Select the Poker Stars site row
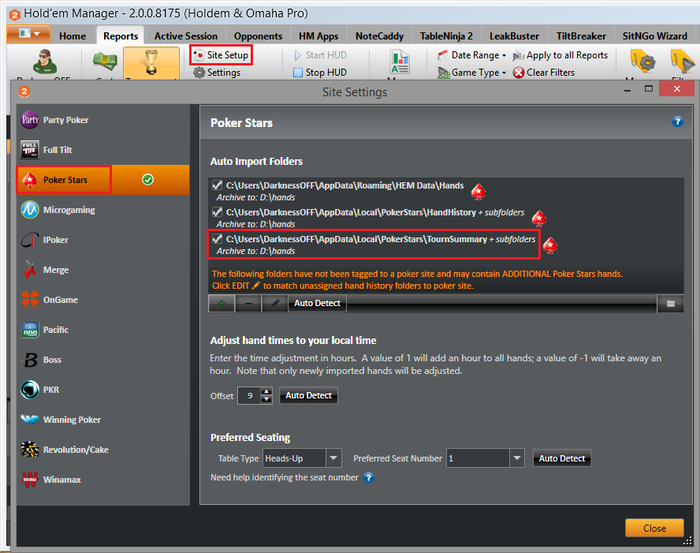The width and height of the screenshot is (700, 553). click(x=103, y=179)
